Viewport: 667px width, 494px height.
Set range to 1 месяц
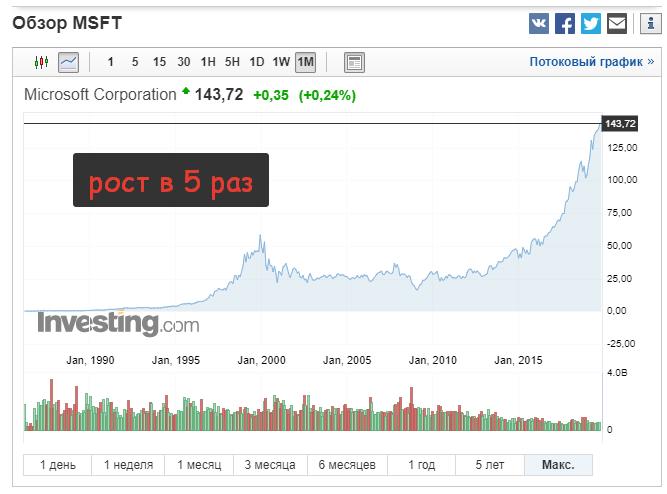click(199, 465)
